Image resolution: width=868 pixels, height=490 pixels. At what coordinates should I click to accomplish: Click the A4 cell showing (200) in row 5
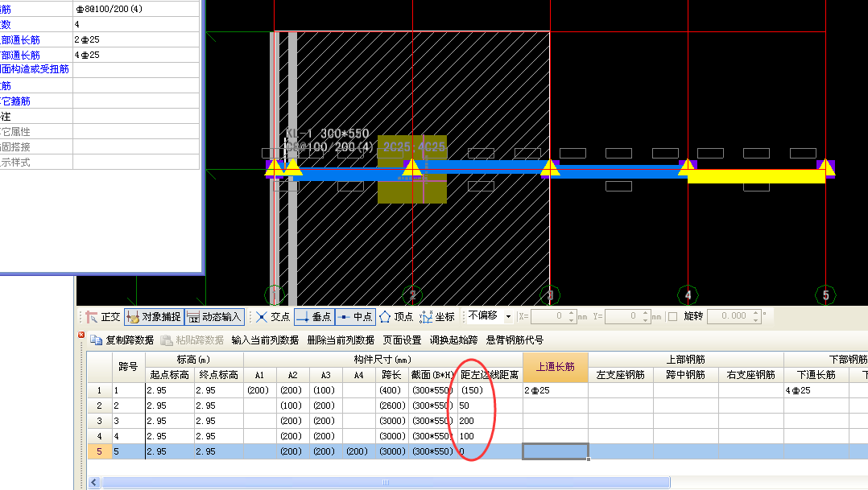[x=359, y=451]
